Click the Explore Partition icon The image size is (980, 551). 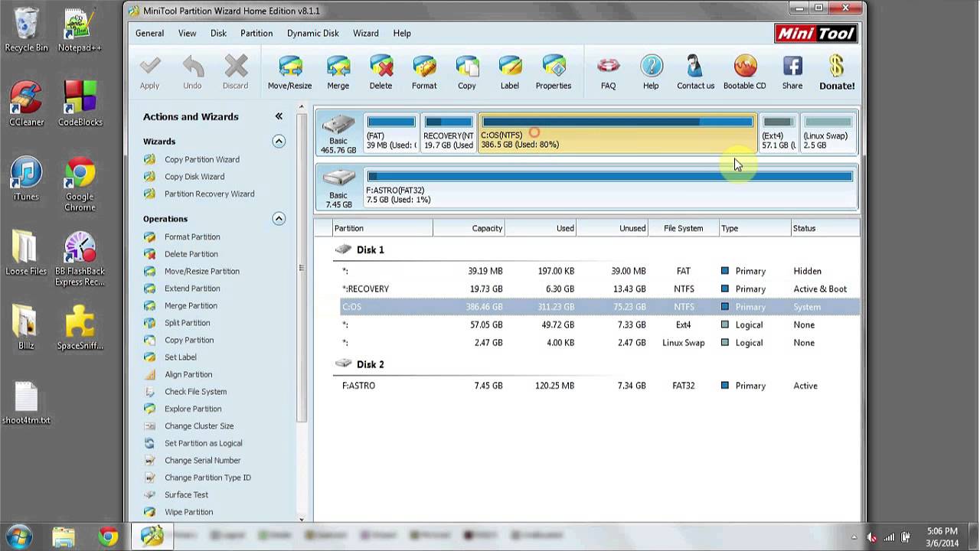(x=149, y=409)
